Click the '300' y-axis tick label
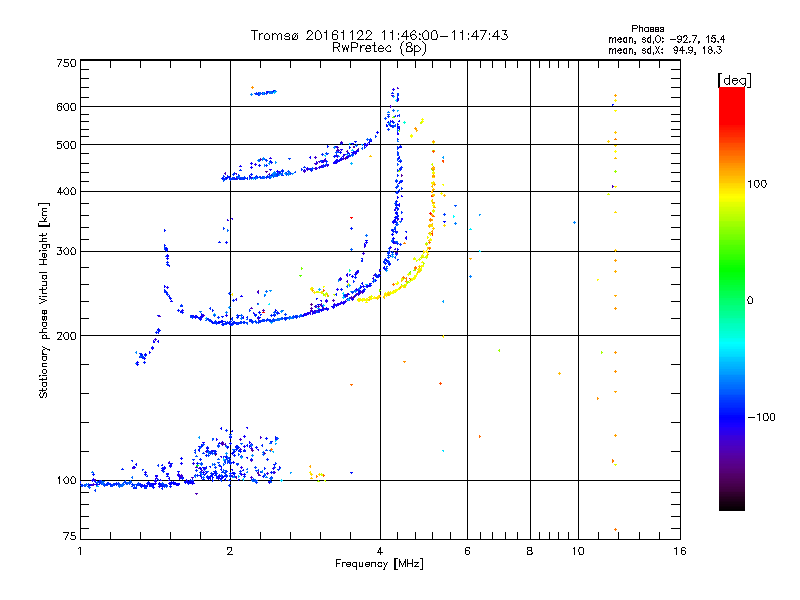 (x=66, y=251)
